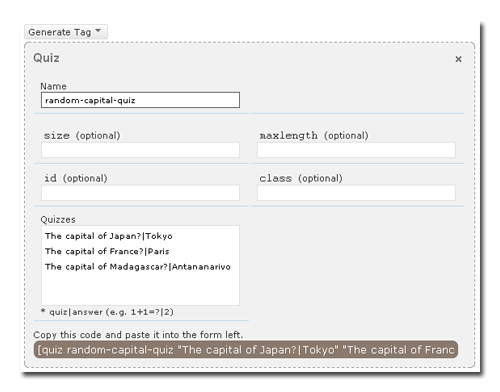
Task: Select the generated quiz shortcode
Action: pos(246,350)
